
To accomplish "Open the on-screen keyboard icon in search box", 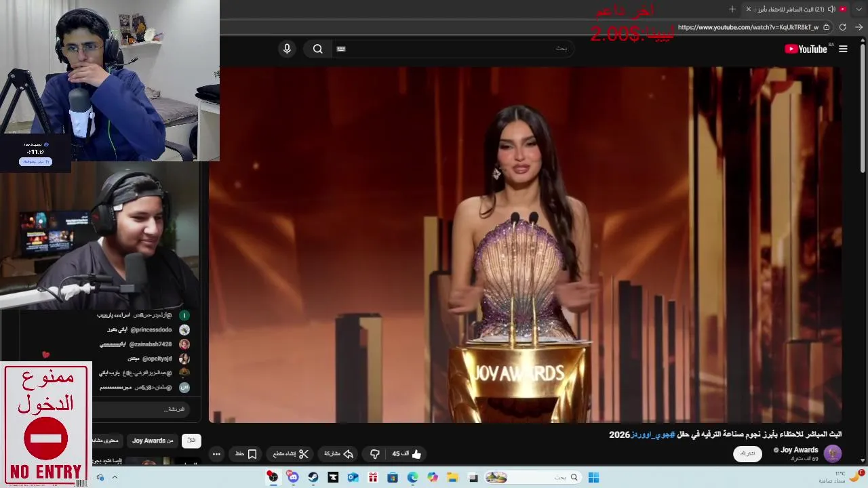I will (341, 49).
